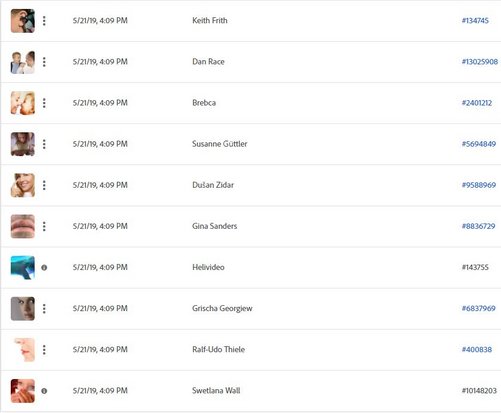Select the Keith Frith ear exam thumbnail
Viewport: 501px width, 413px height.
pyautogui.click(x=23, y=21)
